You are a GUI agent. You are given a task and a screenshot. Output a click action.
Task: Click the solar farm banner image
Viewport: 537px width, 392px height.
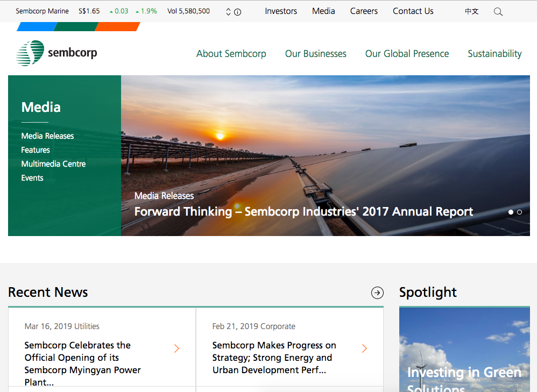326,155
